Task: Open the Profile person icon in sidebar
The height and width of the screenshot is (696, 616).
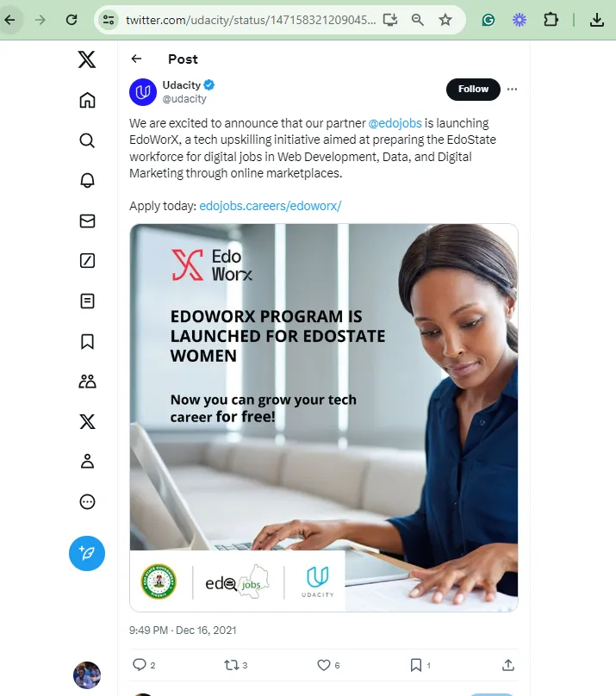Action: [87, 462]
